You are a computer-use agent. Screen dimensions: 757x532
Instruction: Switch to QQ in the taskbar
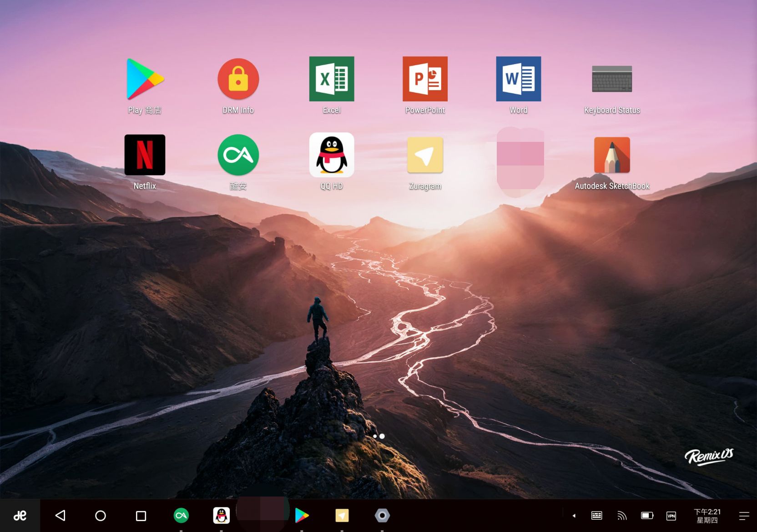click(222, 516)
